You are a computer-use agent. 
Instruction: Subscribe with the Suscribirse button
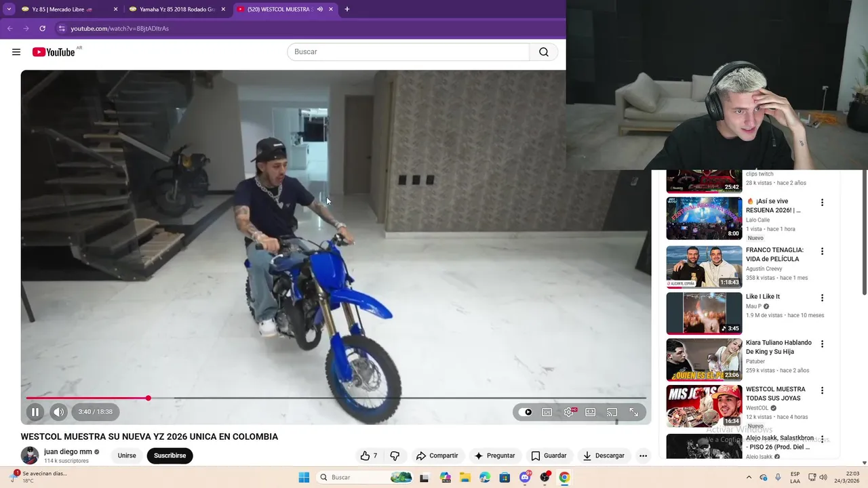170,455
